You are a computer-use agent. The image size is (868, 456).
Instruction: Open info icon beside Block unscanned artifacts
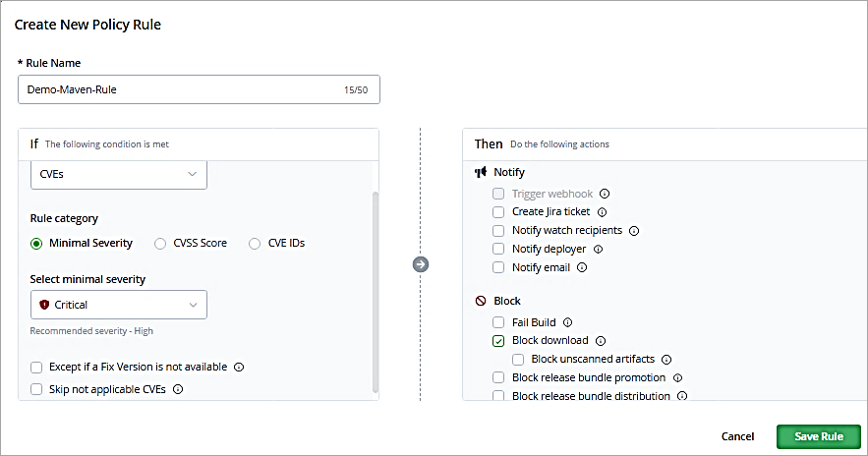(x=666, y=360)
